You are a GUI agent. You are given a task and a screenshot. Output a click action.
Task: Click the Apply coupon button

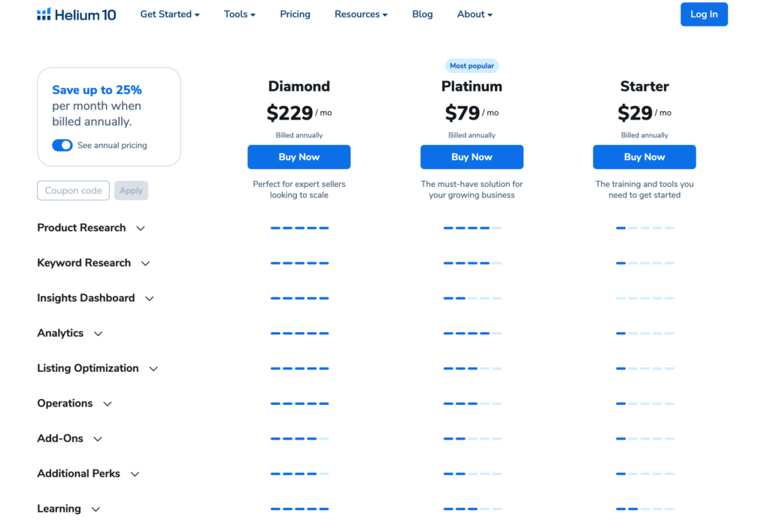point(131,190)
